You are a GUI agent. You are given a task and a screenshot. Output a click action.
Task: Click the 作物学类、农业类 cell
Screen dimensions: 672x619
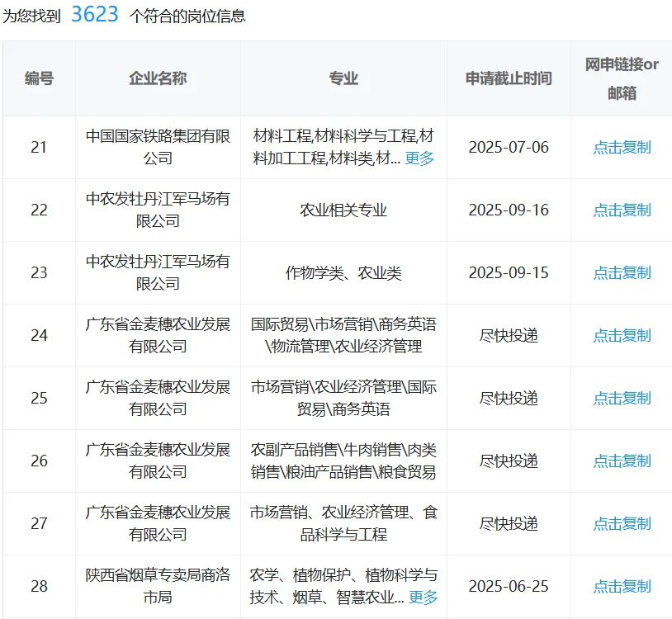(x=343, y=272)
